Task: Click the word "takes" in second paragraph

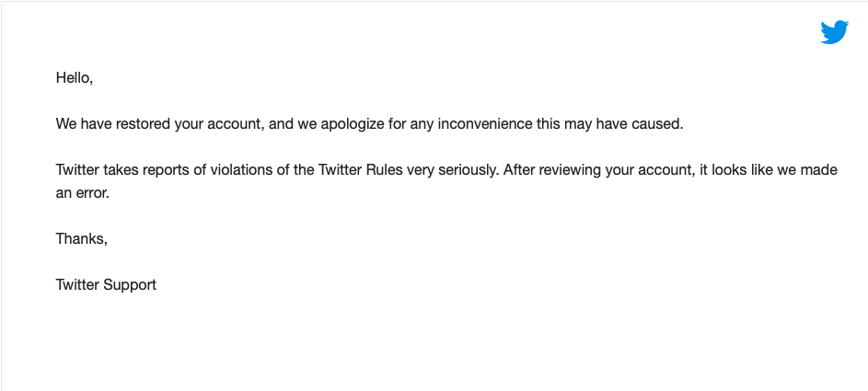Action: tap(122, 170)
